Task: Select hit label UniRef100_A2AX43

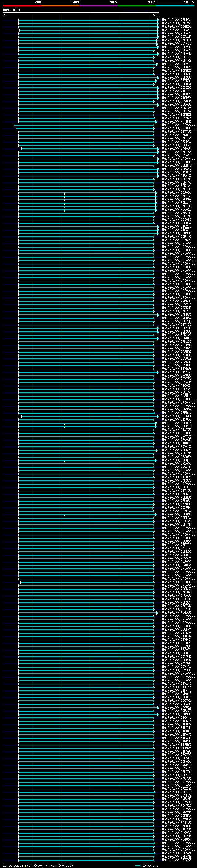Action: 176,30
